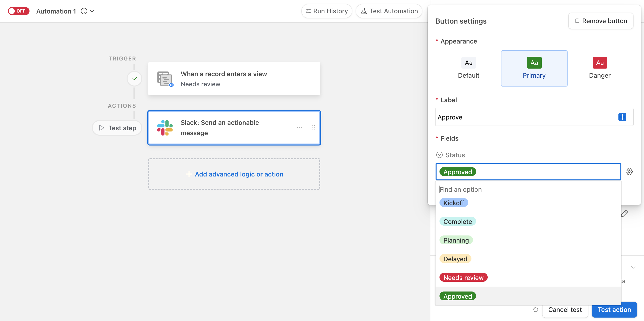Click the Run History list icon

(308, 11)
